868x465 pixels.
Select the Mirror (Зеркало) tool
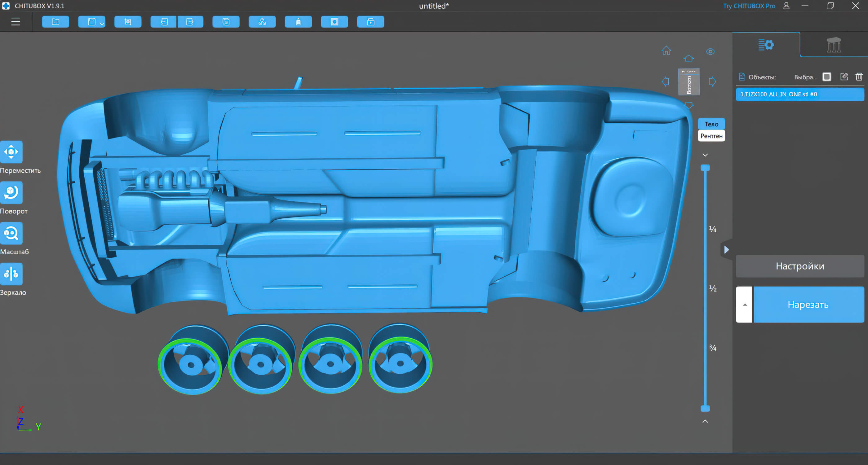point(11,274)
